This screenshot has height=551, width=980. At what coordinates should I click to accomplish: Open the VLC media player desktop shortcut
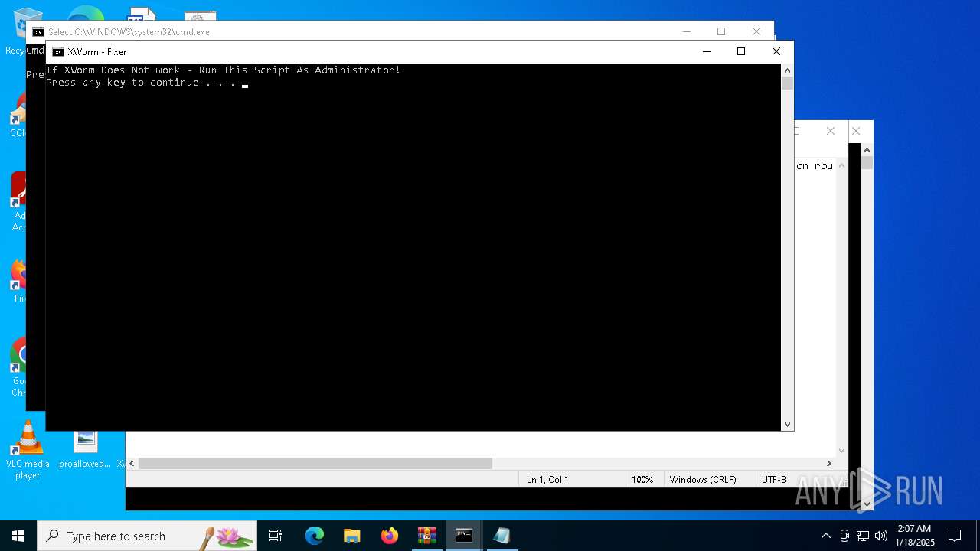pyautogui.click(x=28, y=450)
